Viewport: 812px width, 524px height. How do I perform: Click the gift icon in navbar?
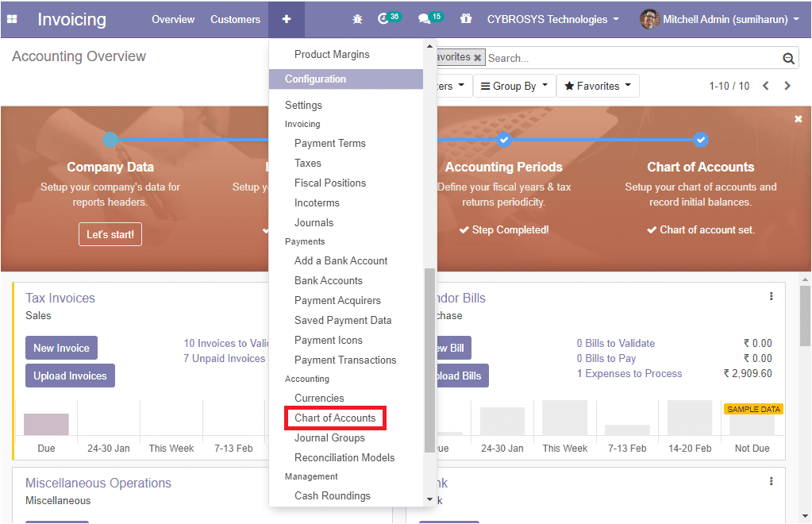click(466, 18)
